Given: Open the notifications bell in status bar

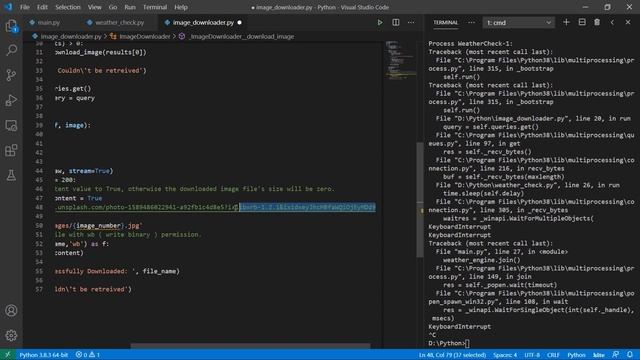Looking at the screenshot, I should tap(630, 355).
